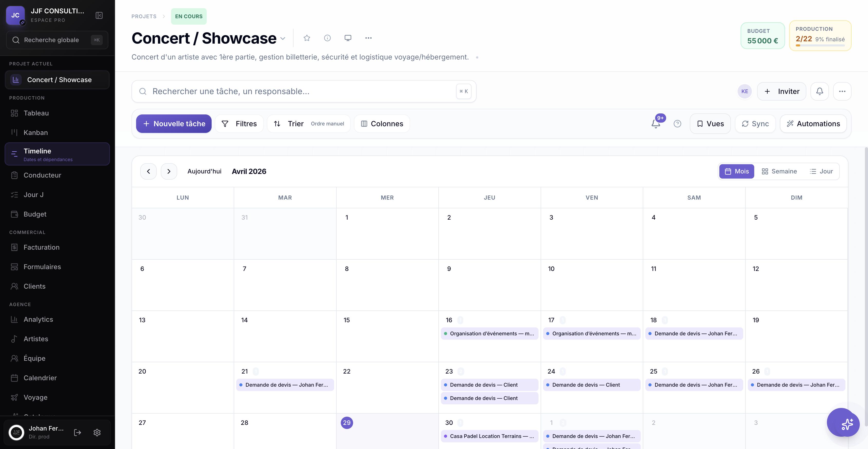Click the Production 2/22 progress card
This screenshot has width=868, height=449.
click(820, 36)
